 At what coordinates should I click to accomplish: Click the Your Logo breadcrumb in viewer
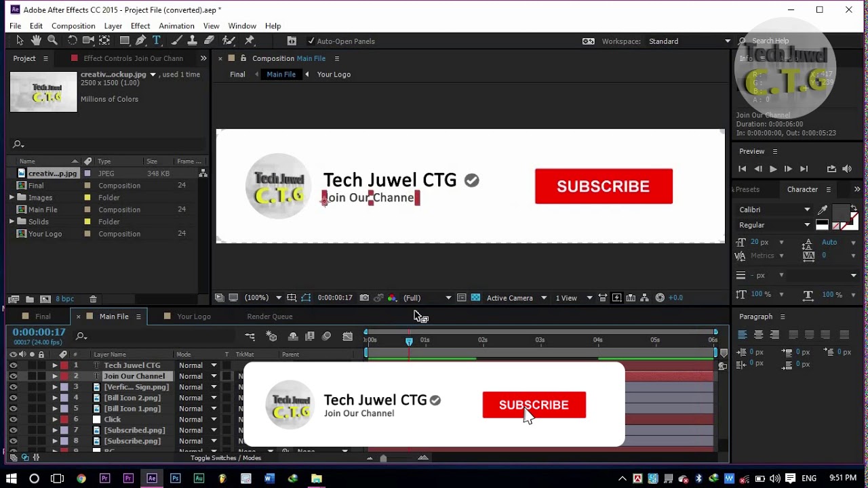pos(334,75)
